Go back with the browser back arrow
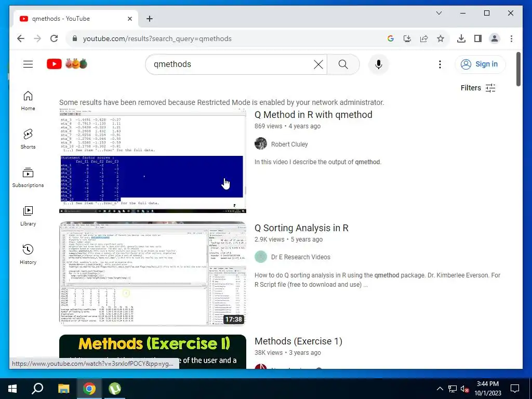The height and width of the screenshot is (399, 532). 21,38
